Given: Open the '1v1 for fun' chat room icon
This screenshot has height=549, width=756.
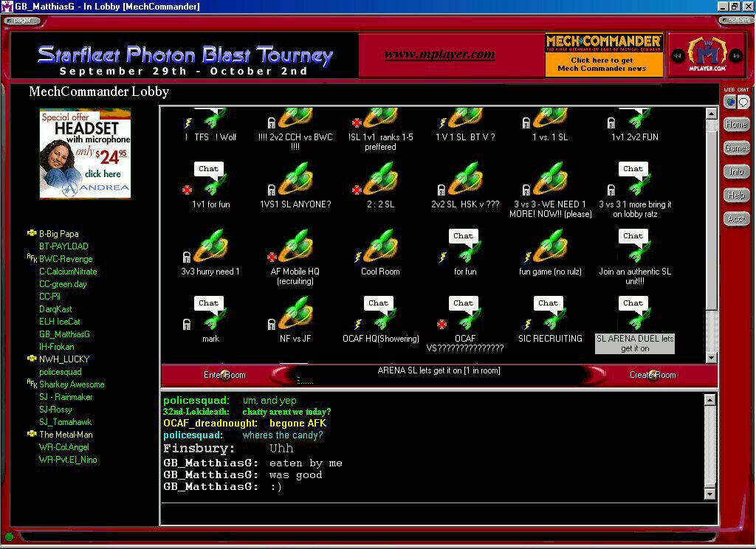Looking at the screenshot, I should (210, 179).
